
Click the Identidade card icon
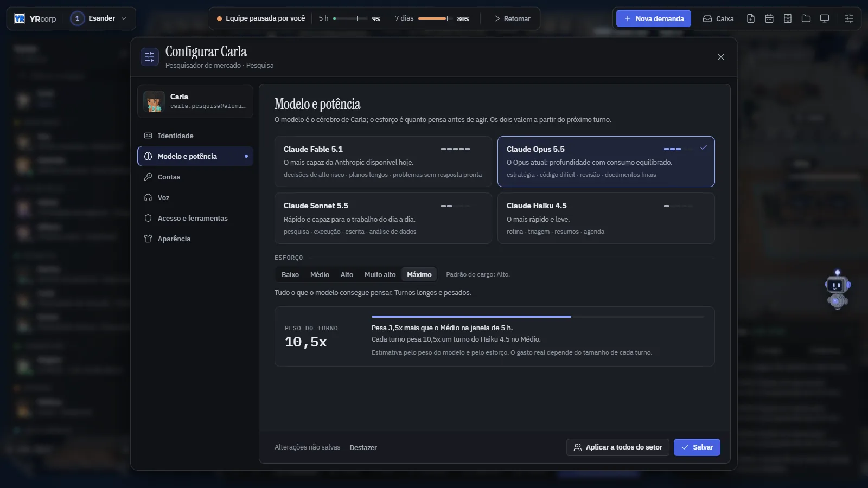point(148,136)
